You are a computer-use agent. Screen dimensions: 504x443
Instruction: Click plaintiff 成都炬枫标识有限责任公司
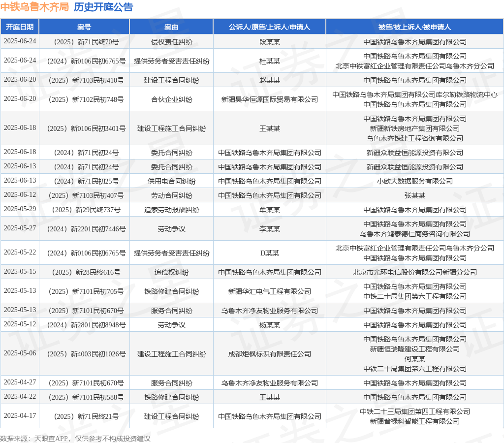269,354
